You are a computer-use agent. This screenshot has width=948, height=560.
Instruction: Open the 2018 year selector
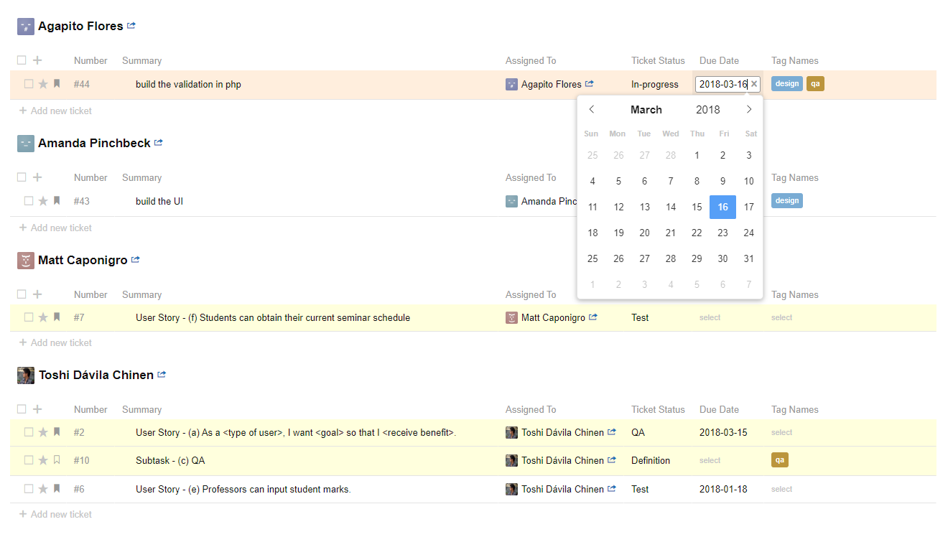pos(708,110)
